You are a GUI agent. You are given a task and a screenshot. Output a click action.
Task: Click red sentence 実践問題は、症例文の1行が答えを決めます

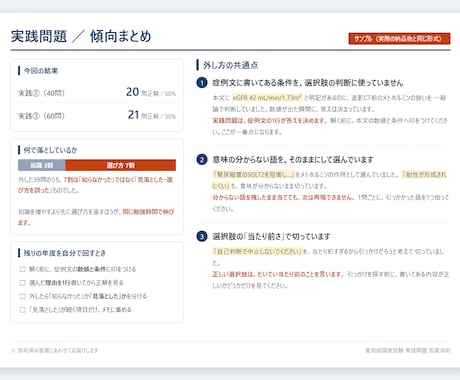[270, 120]
